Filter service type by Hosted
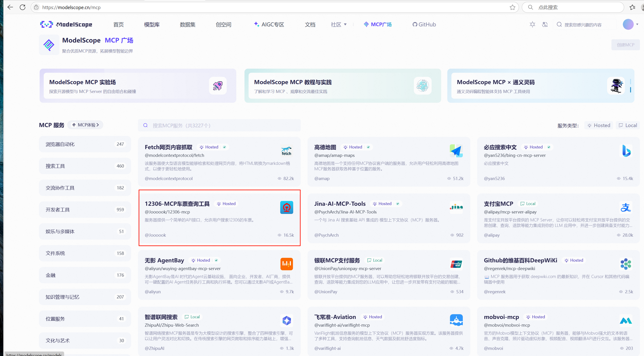This screenshot has width=644, height=356. (x=599, y=125)
